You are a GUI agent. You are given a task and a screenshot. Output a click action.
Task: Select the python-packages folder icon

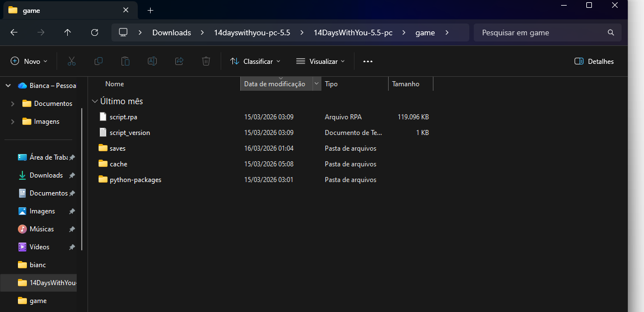pyautogui.click(x=103, y=179)
